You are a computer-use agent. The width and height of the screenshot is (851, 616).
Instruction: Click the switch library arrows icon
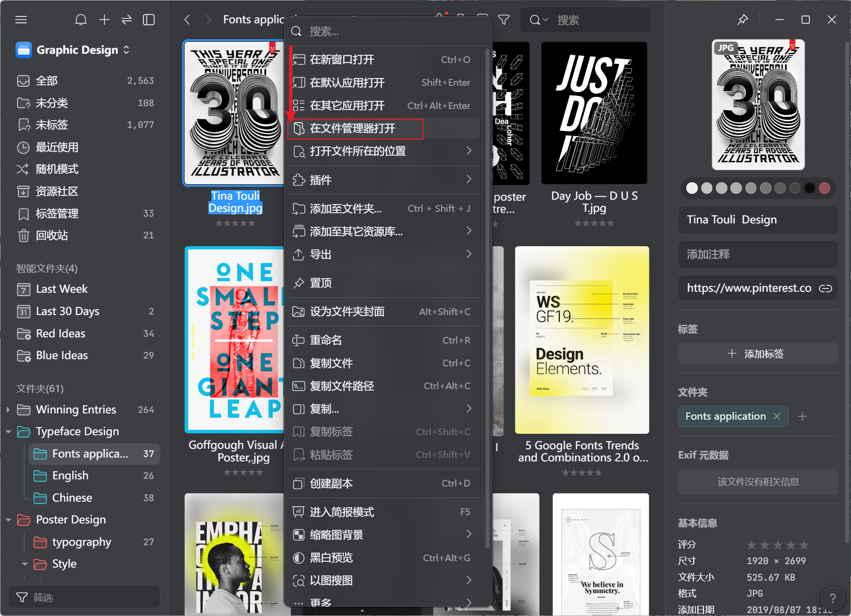[126, 20]
